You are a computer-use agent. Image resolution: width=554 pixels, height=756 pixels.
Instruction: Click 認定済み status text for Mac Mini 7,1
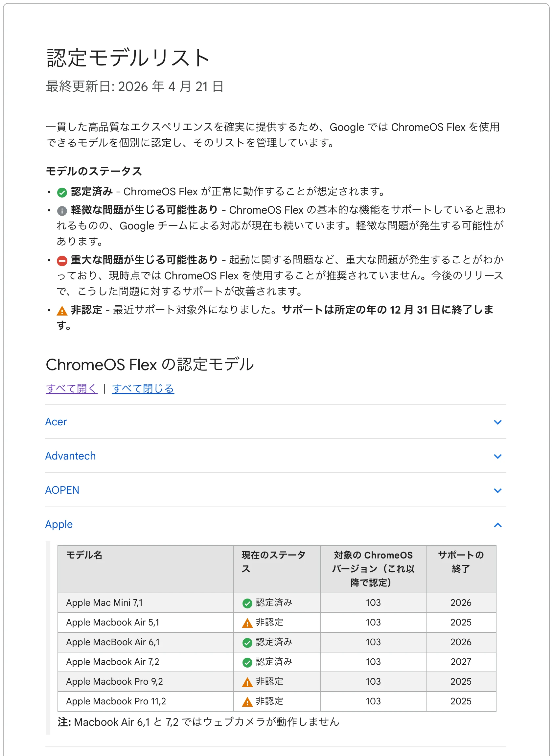[274, 603]
